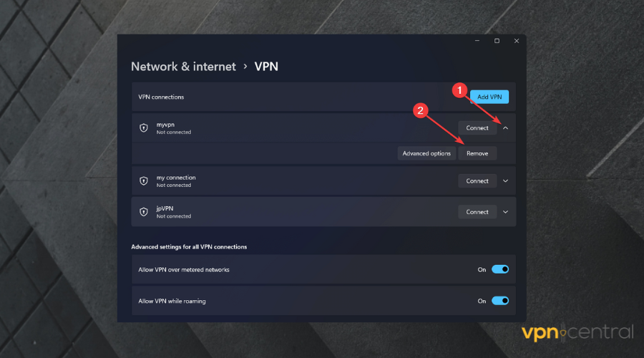Connect to jpVPN
Screen dimensions: 644x358
[x=477, y=212]
